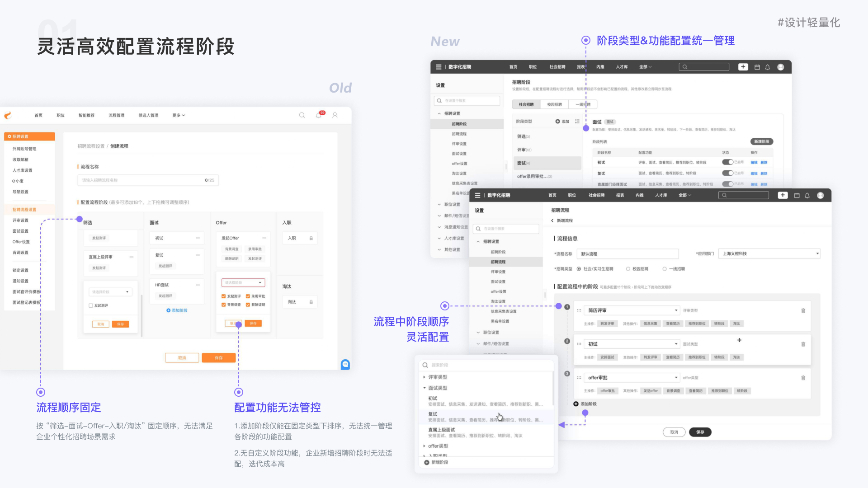Click 添加阶段 below offer审批 stage
This screenshot has width=868, height=488.
click(x=585, y=404)
